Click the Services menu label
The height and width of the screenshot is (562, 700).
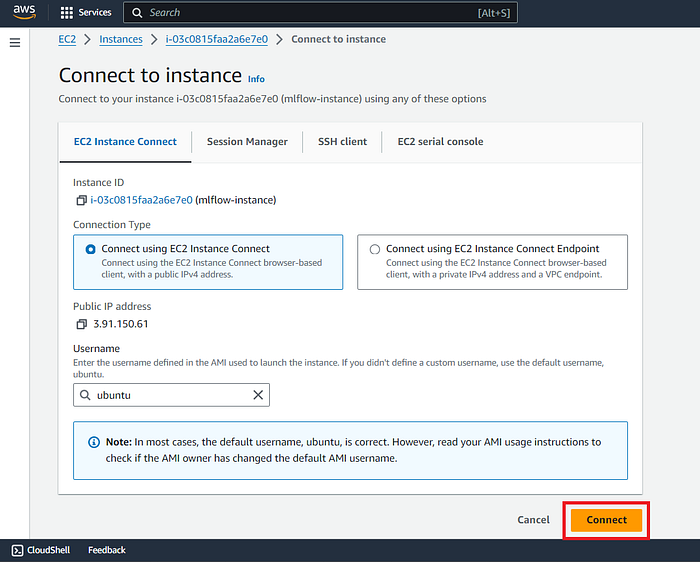tap(95, 12)
